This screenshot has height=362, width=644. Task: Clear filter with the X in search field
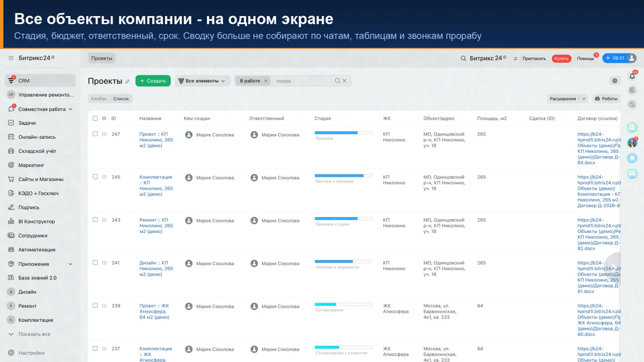345,81
